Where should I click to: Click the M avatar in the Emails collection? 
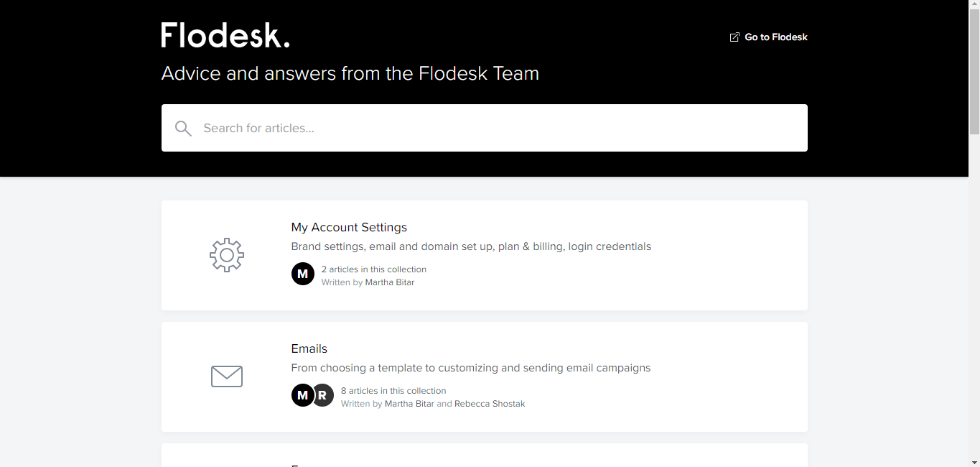302,395
